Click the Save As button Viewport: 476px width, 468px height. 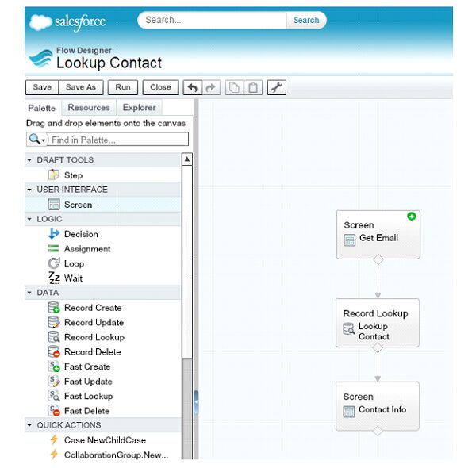(x=80, y=88)
